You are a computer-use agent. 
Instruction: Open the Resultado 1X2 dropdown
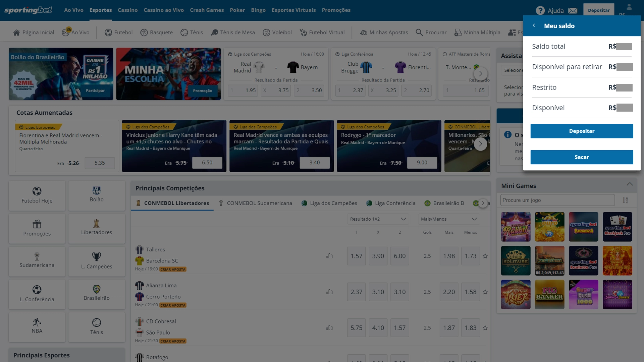point(378,219)
